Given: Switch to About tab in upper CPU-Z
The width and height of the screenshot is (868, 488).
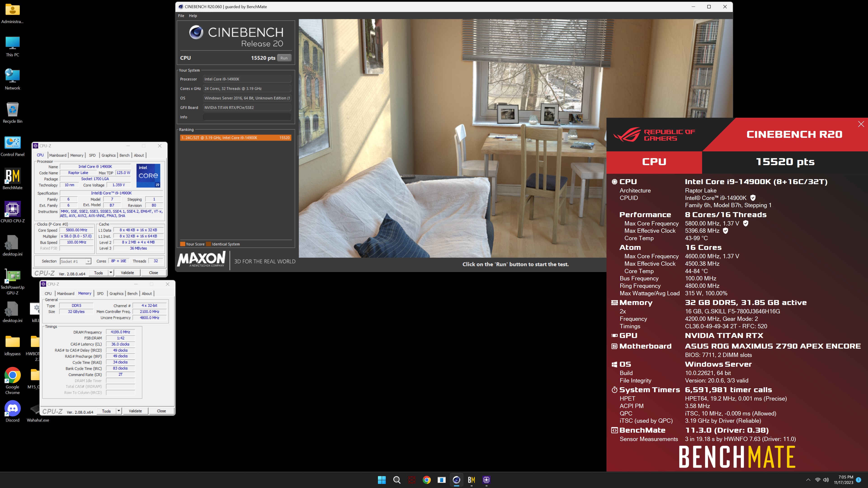Looking at the screenshot, I should click(139, 155).
